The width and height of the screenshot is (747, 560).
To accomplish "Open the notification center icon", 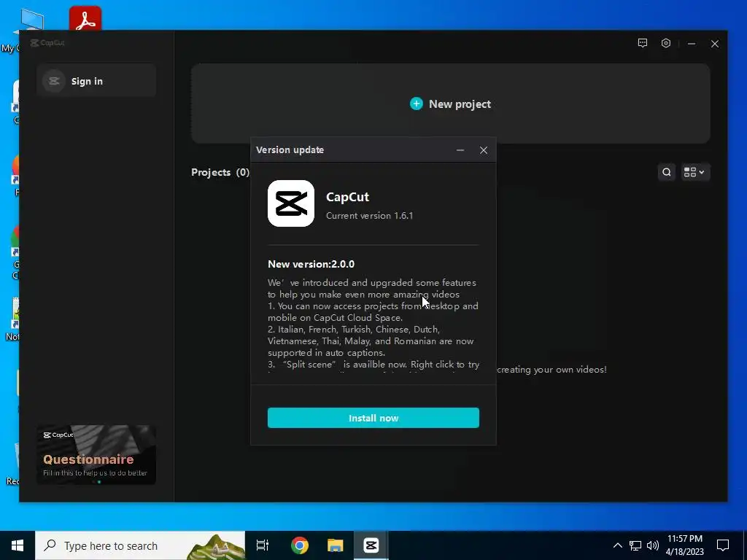I will coord(723,545).
